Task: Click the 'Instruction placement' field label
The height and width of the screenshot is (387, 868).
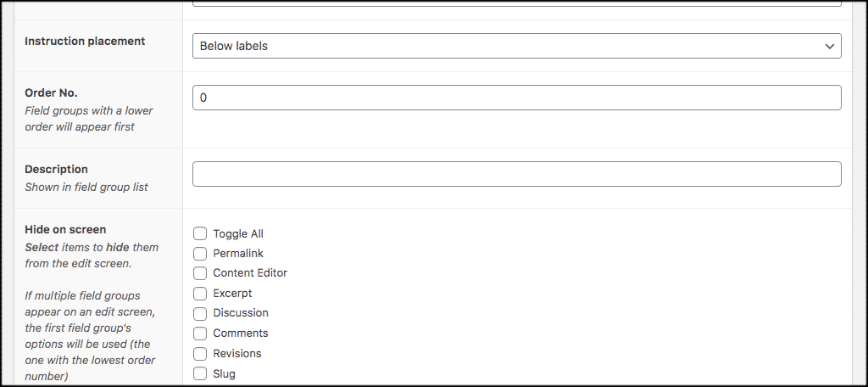Action: tap(85, 41)
